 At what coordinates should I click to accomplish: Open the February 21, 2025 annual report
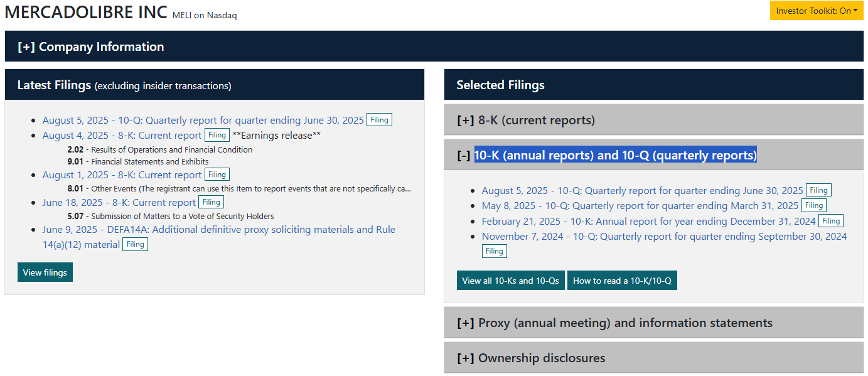[646, 220]
